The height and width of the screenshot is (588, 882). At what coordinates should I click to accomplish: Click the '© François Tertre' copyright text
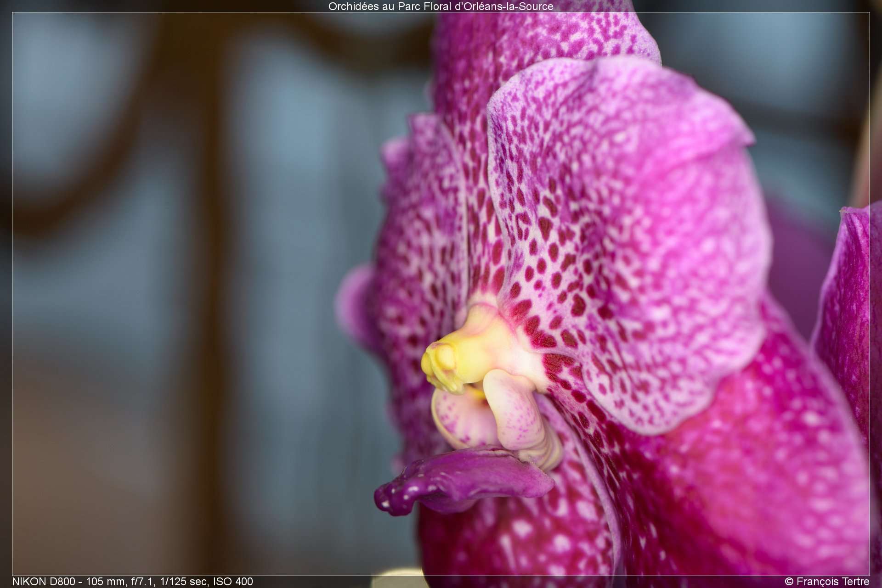(827, 582)
